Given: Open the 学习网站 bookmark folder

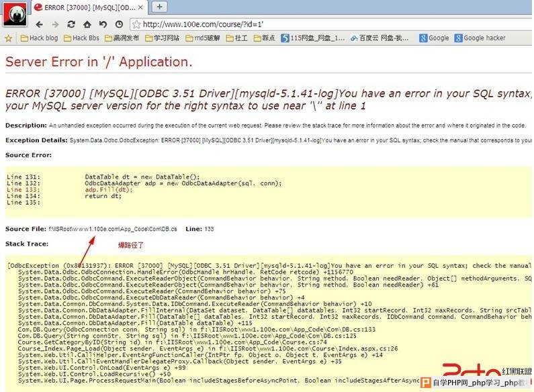Looking at the screenshot, I should tap(162, 38).
